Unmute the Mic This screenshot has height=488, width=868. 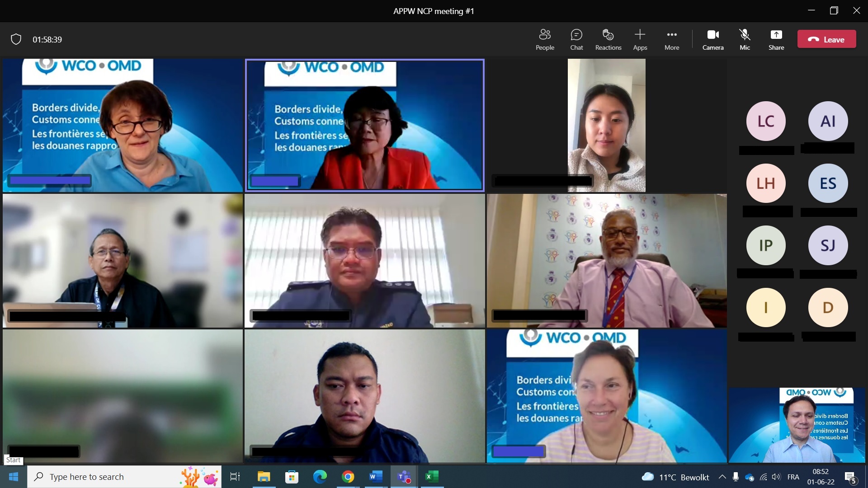click(x=745, y=40)
